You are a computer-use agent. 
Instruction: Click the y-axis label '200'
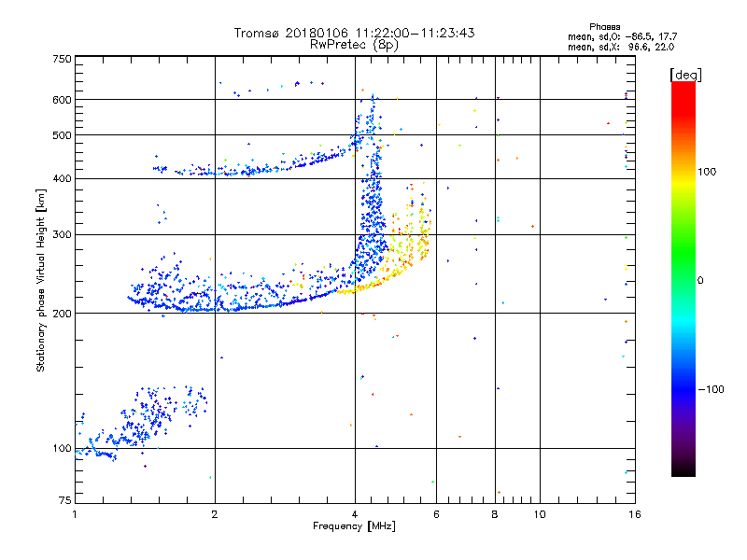pos(62,314)
